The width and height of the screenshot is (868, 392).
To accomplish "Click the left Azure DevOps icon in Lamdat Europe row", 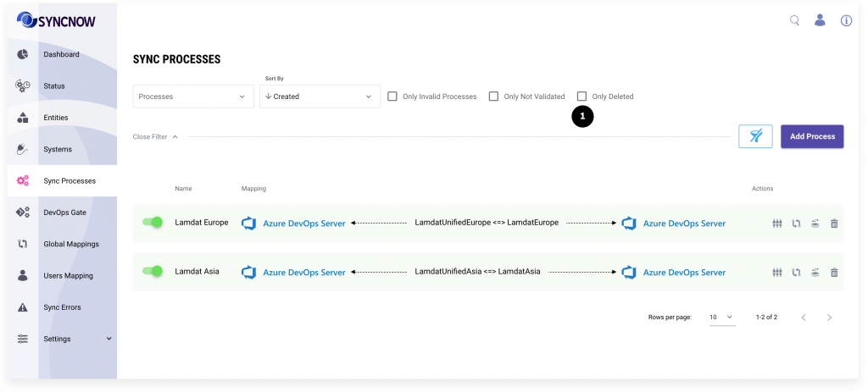I will coord(248,224).
